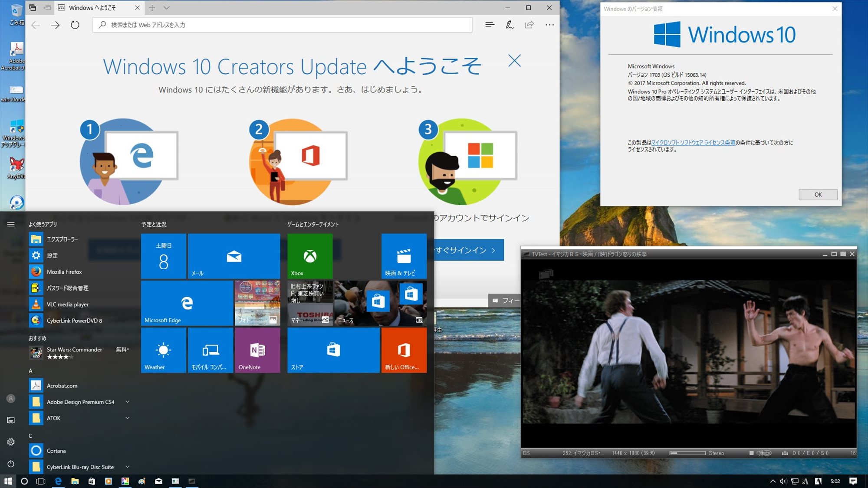Reload the page in Edge

pos(75,25)
